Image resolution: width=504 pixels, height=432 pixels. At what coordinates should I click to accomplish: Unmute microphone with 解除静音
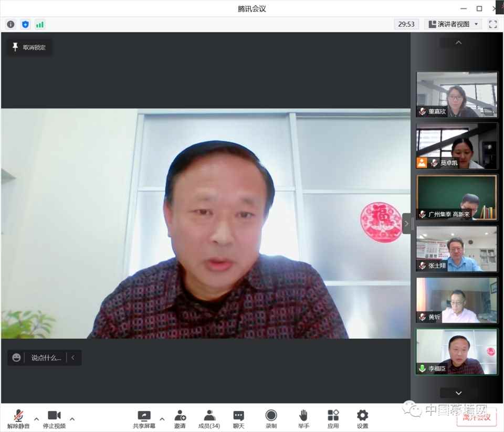18,419
